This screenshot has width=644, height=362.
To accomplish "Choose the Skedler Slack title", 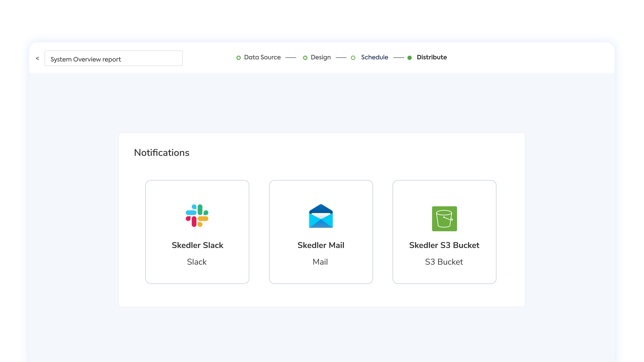I will 197,245.
